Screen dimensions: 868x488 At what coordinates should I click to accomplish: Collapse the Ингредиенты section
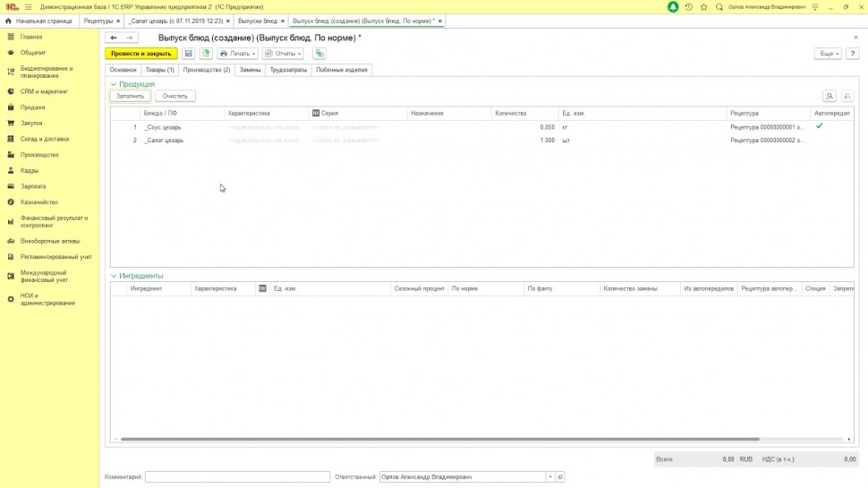click(114, 276)
